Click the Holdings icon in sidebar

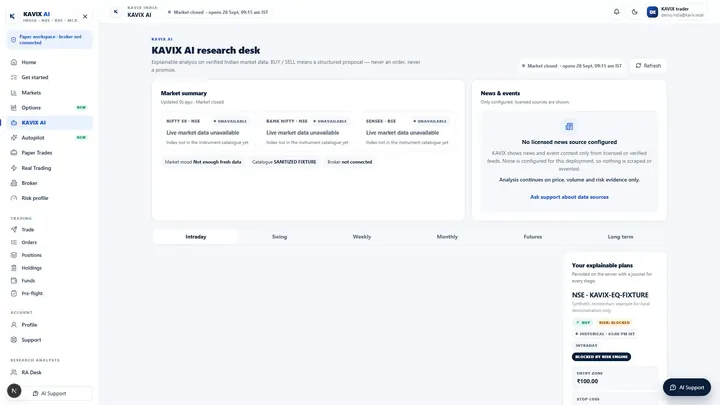click(x=14, y=268)
